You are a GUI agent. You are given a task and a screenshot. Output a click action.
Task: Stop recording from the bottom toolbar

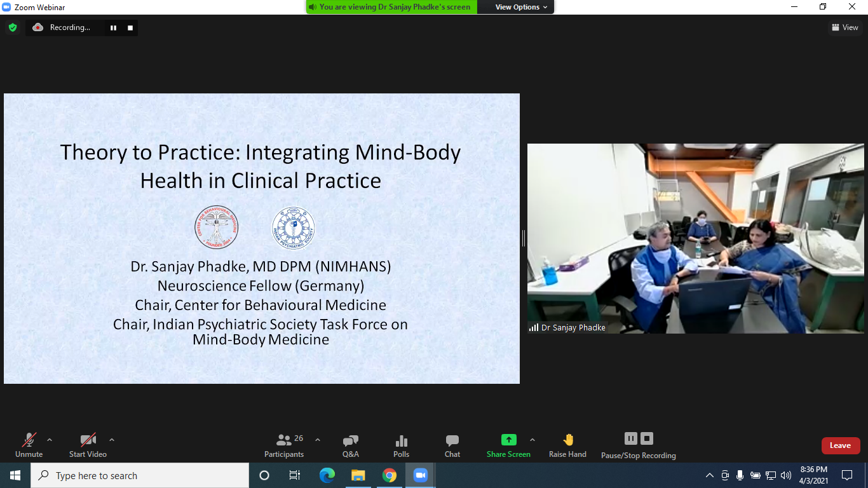pos(647,438)
